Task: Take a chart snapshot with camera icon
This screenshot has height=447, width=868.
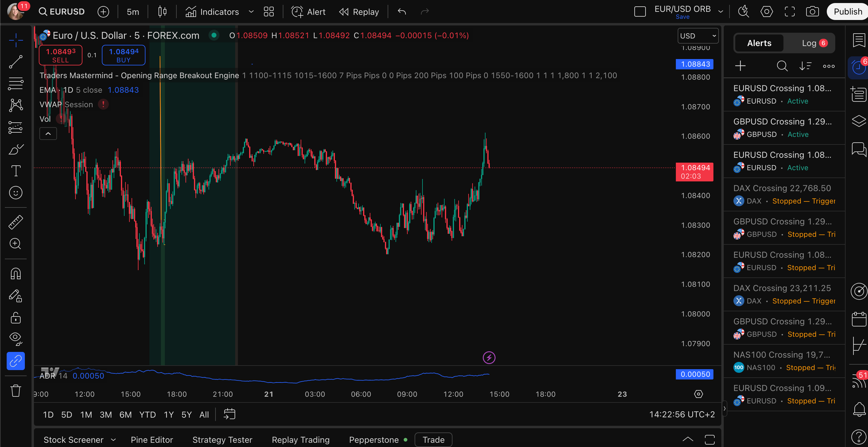Action: click(813, 12)
